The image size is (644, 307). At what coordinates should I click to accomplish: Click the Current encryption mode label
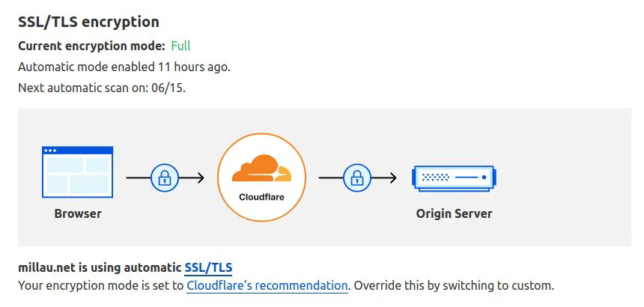coord(91,46)
